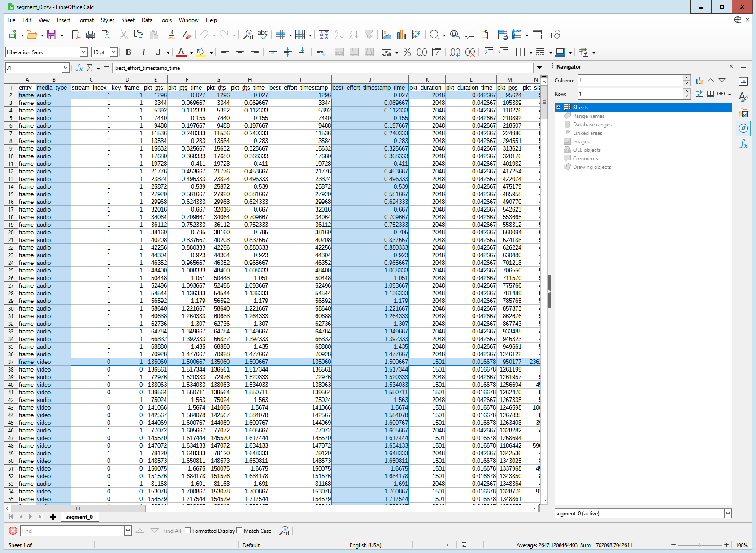This screenshot has height=553, width=756.
Task: Click the Save document icon
Action: pos(52,35)
